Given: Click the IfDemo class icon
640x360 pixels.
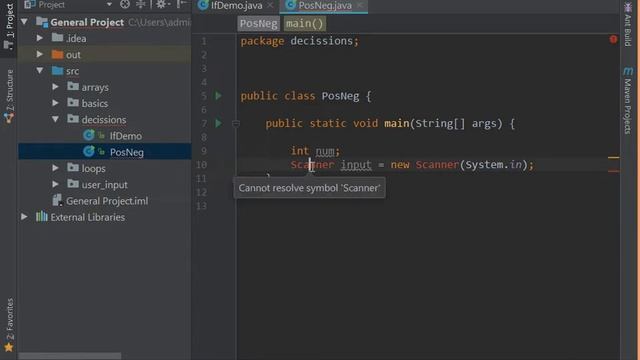Looking at the screenshot, I should 89,135.
